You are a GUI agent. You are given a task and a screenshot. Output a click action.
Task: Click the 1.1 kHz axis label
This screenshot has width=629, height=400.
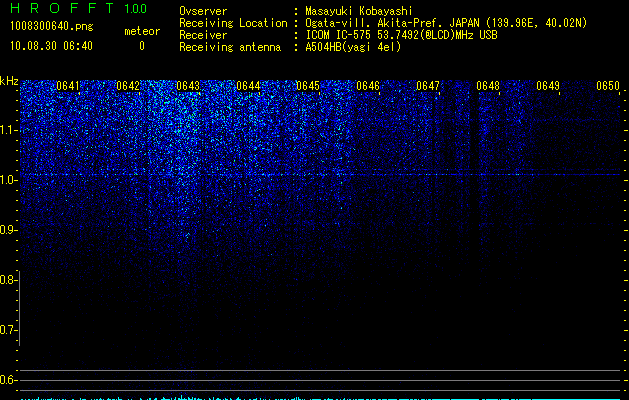point(8,130)
